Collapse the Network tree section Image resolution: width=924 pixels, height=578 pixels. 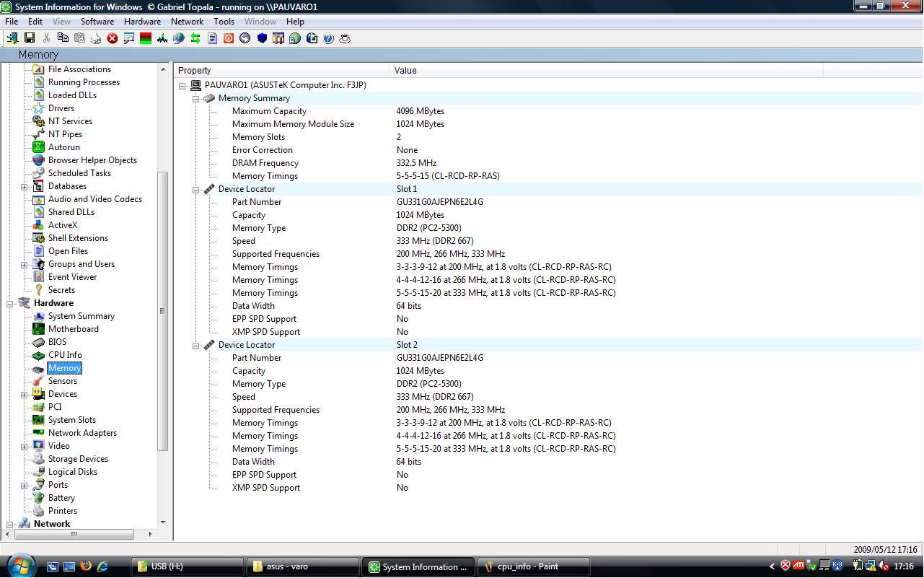[x=10, y=525]
